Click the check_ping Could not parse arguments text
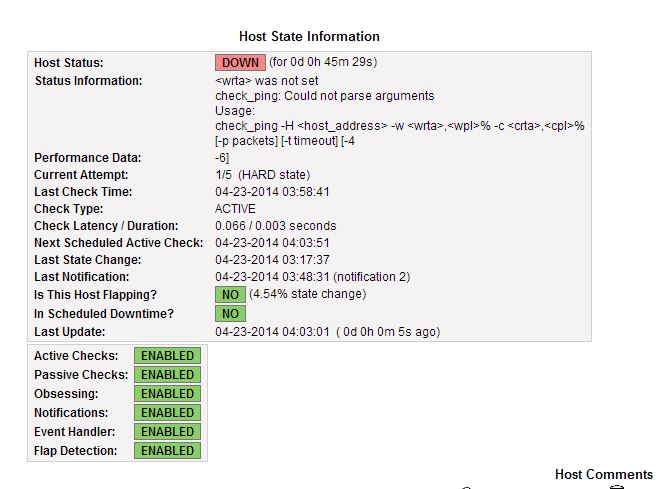 pyautogui.click(x=324, y=96)
